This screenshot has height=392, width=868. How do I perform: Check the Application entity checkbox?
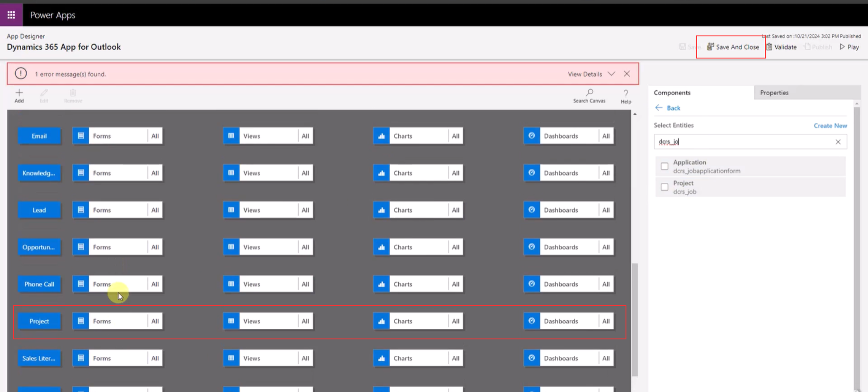(664, 166)
